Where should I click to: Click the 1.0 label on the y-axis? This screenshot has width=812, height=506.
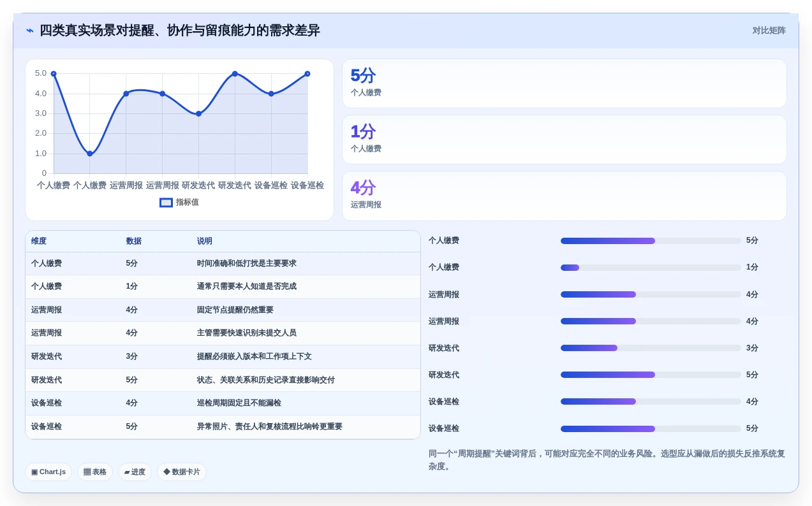(41, 154)
